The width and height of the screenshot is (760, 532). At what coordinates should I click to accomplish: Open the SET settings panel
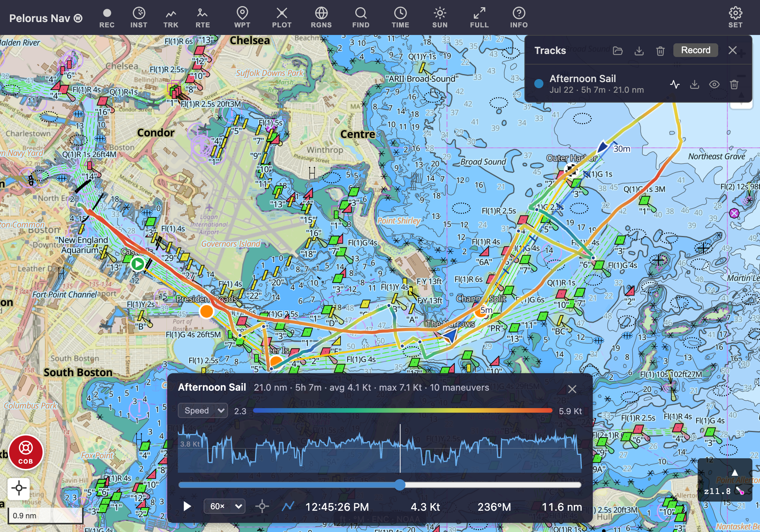[735, 18]
